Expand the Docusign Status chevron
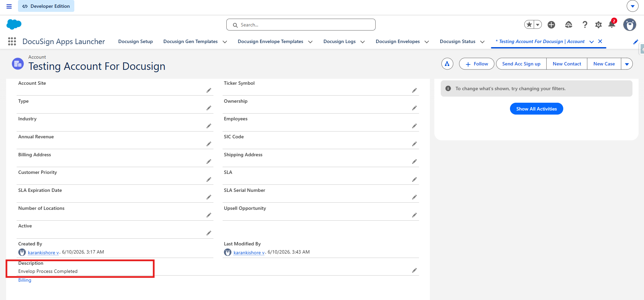Screen dimensions: 644x300 pos(482,42)
